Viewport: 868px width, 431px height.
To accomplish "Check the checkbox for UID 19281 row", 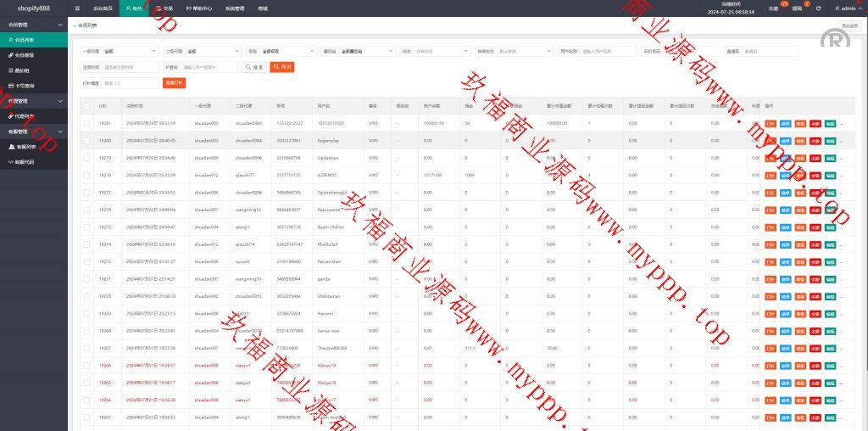I will tap(86, 123).
